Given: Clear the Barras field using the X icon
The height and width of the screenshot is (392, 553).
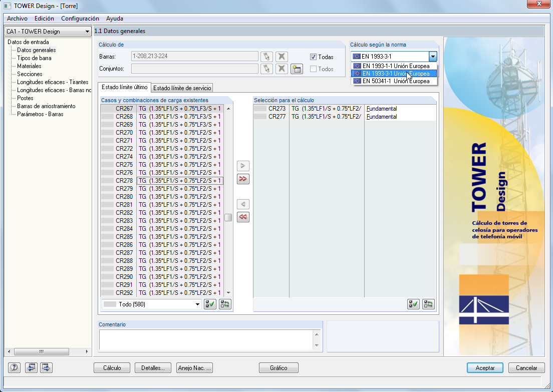Looking at the screenshot, I should tap(282, 57).
